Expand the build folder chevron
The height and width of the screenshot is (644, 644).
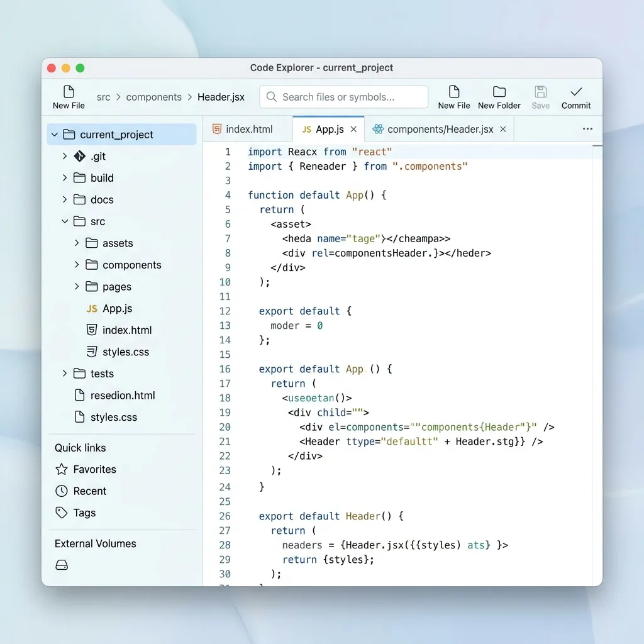click(65, 178)
